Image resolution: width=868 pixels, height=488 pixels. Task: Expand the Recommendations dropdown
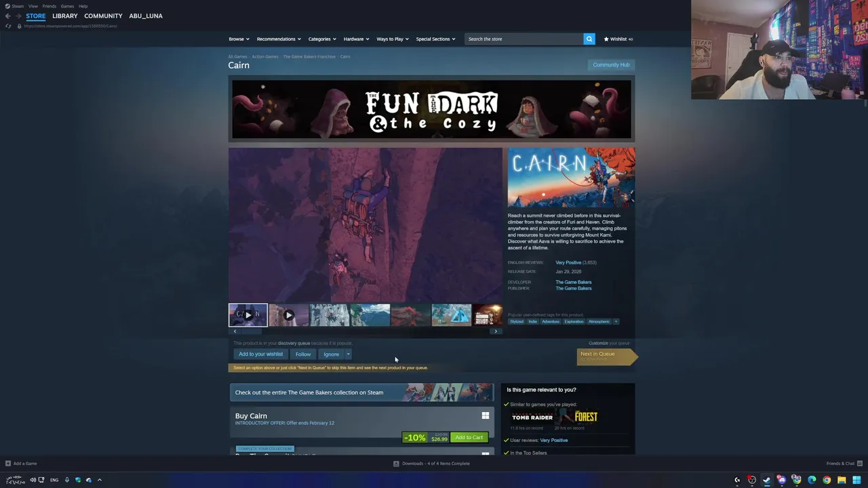tap(279, 39)
